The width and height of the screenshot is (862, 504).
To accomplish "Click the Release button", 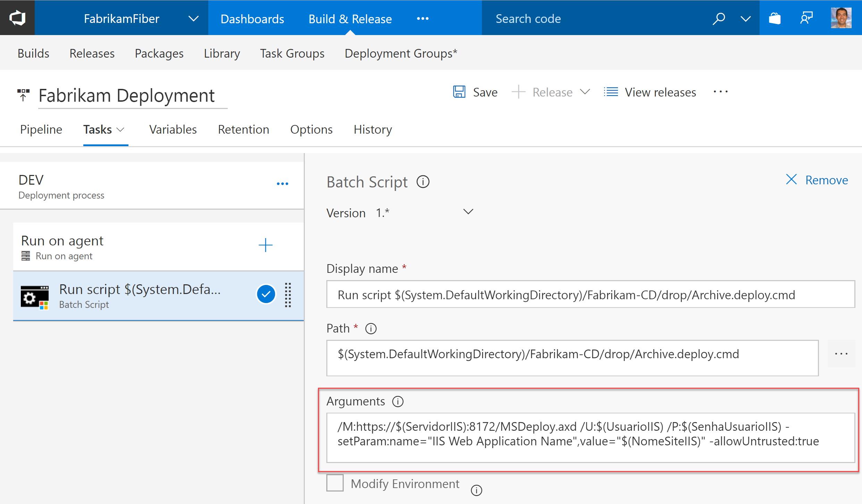I will pos(542,92).
